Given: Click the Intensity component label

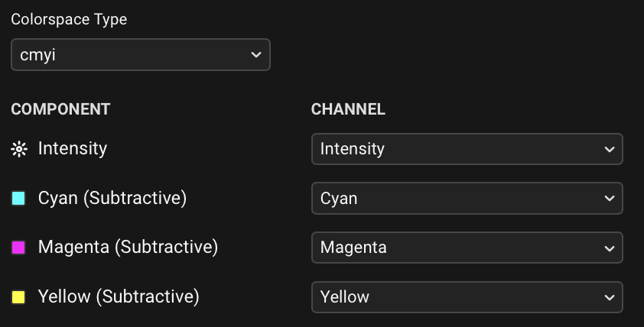Looking at the screenshot, I should coord(73,148).
